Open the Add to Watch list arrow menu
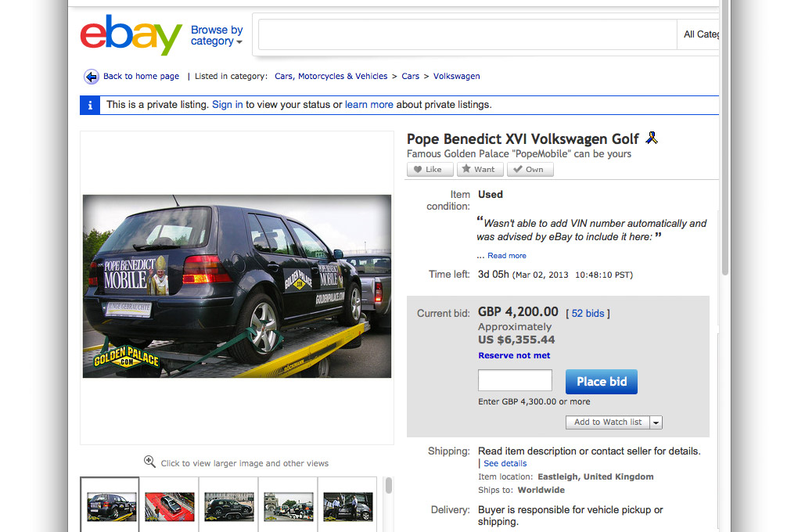 click(x=656, y=422)
